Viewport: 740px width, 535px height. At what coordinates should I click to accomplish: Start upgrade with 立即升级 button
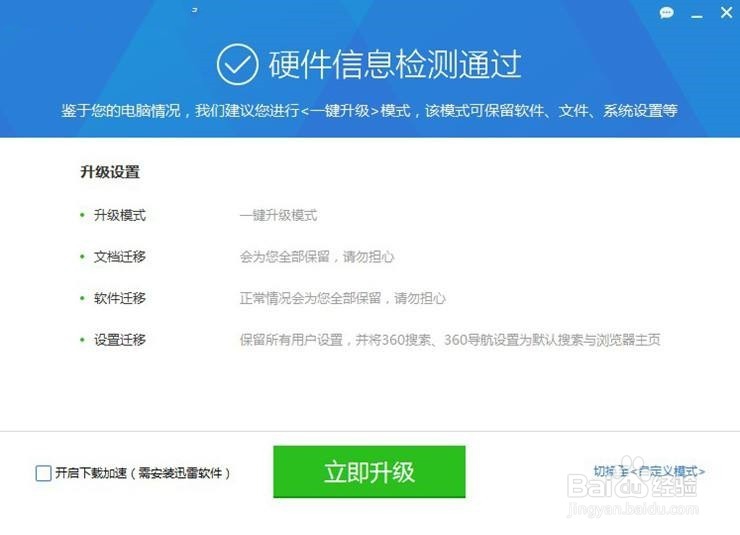[369, 471]
